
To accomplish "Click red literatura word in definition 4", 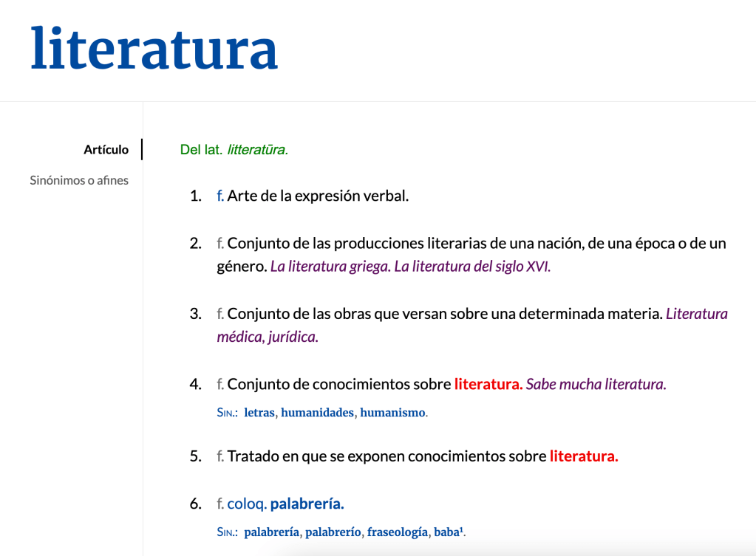I will tap(488, 384).
